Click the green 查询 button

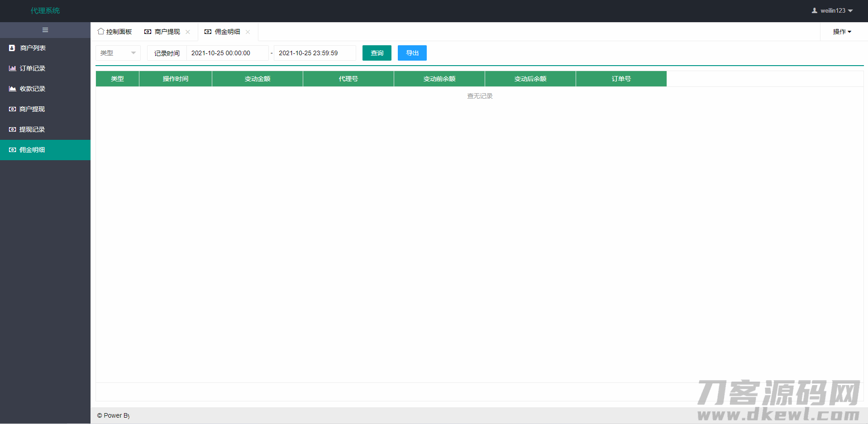(x=377, y=53)
